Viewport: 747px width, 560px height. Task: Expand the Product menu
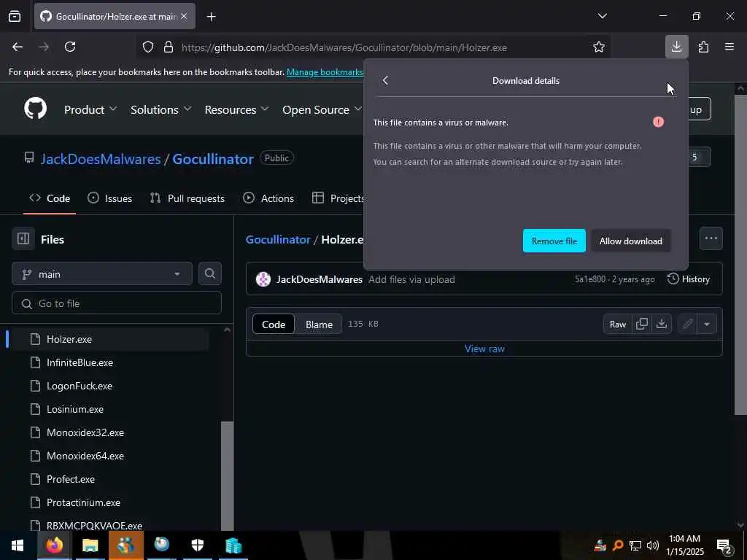click(x=90, y=109)
